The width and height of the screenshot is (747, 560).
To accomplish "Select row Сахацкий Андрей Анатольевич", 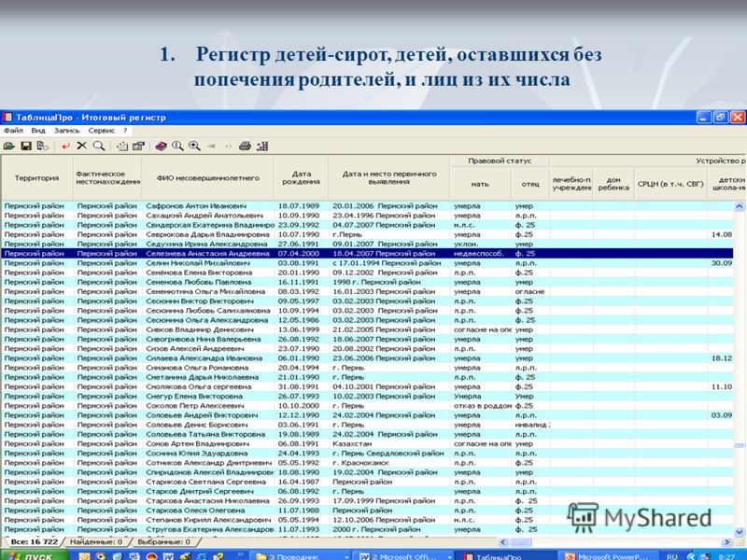I will [367, 216].
